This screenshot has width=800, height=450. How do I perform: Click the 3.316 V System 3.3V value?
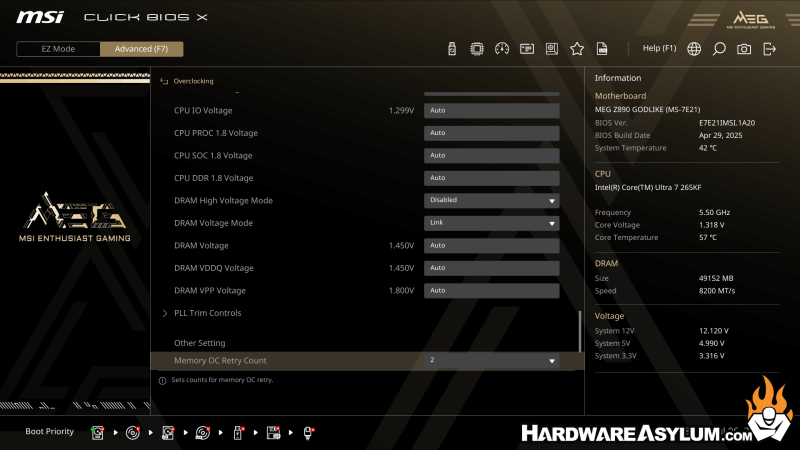click(x=712, y=356)
